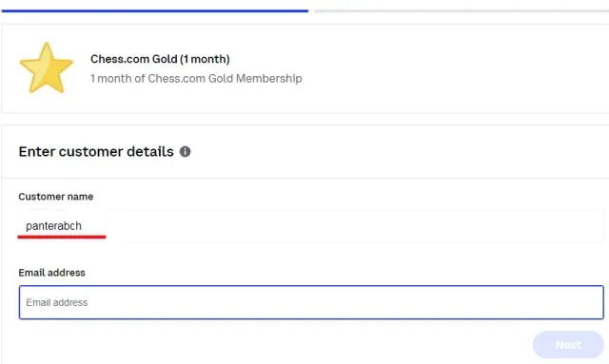Click the Customer name label

[x=56, y=197]
